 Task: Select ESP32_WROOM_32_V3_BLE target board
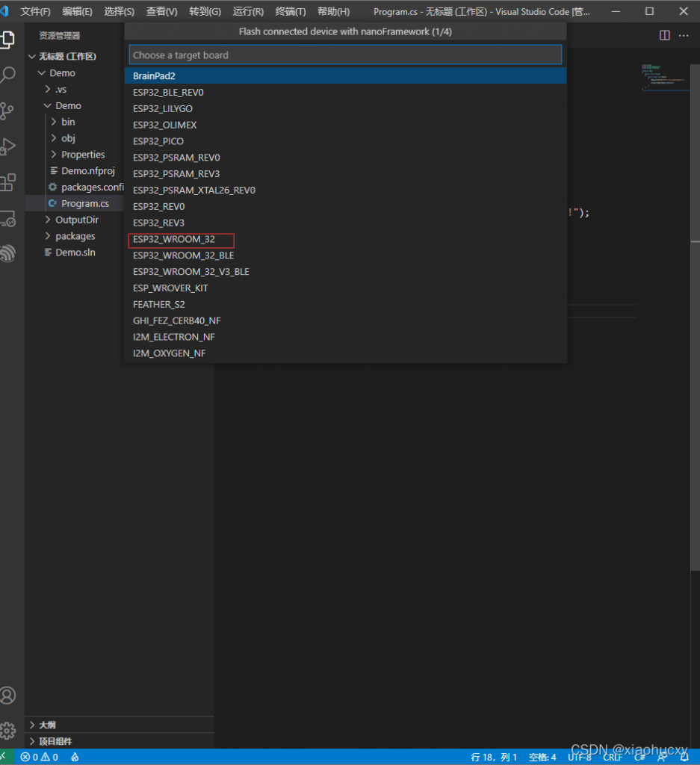[x=345, y=272]
